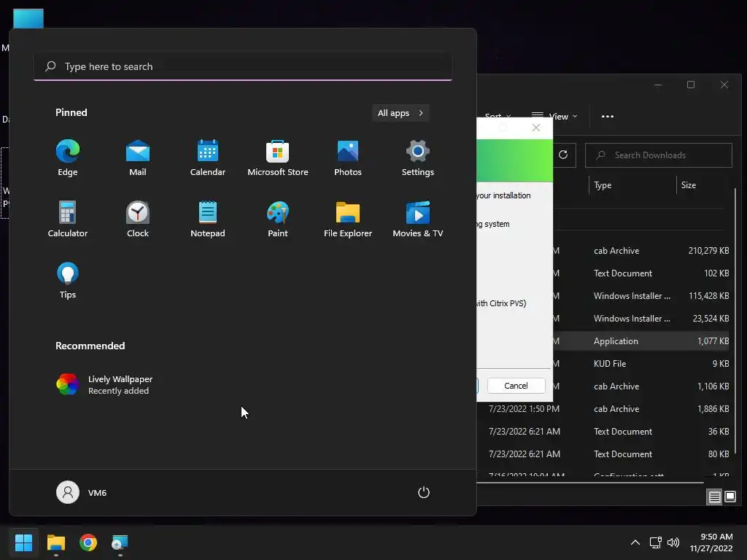Cancel the installer dialog
The height and width of the screenshot is (560, 747).
516,386
